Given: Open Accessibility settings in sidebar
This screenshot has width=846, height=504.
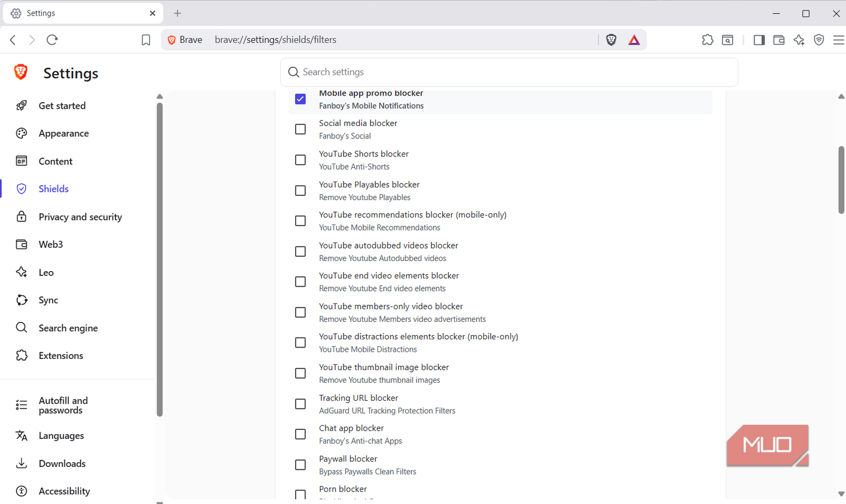Looking at the screenshot, I should pos(65,491).
